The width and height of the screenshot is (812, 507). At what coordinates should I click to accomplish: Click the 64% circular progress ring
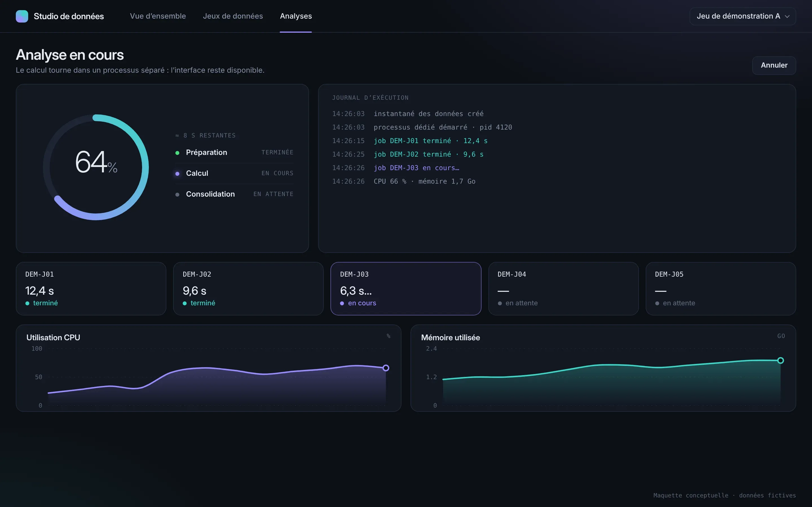96,167
